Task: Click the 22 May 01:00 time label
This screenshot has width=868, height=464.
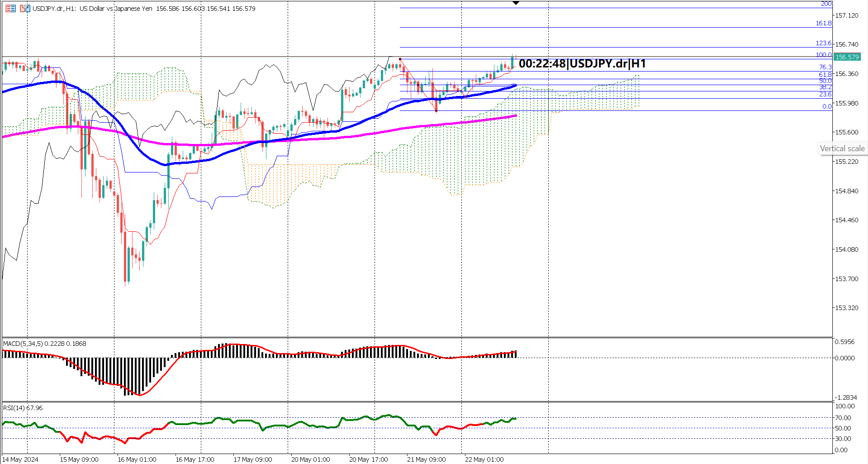Action: pos(484,459)
